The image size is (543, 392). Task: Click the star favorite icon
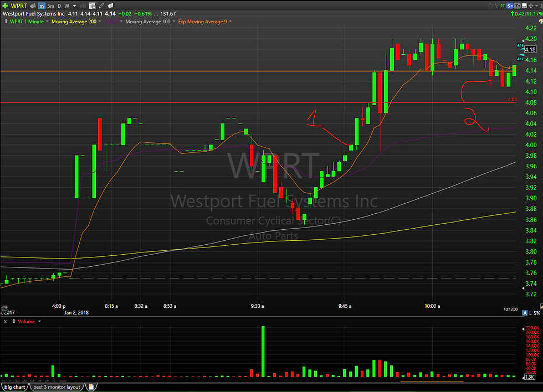(490, 6)
